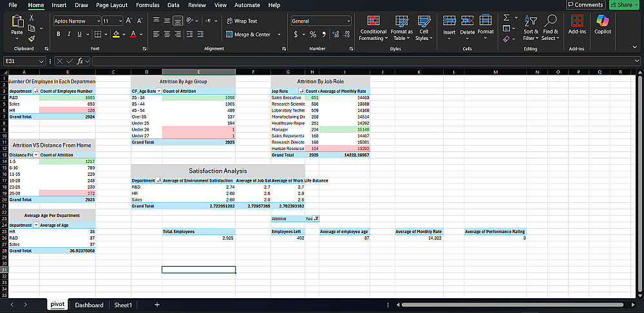Click the green Share button

click(625, 5)
